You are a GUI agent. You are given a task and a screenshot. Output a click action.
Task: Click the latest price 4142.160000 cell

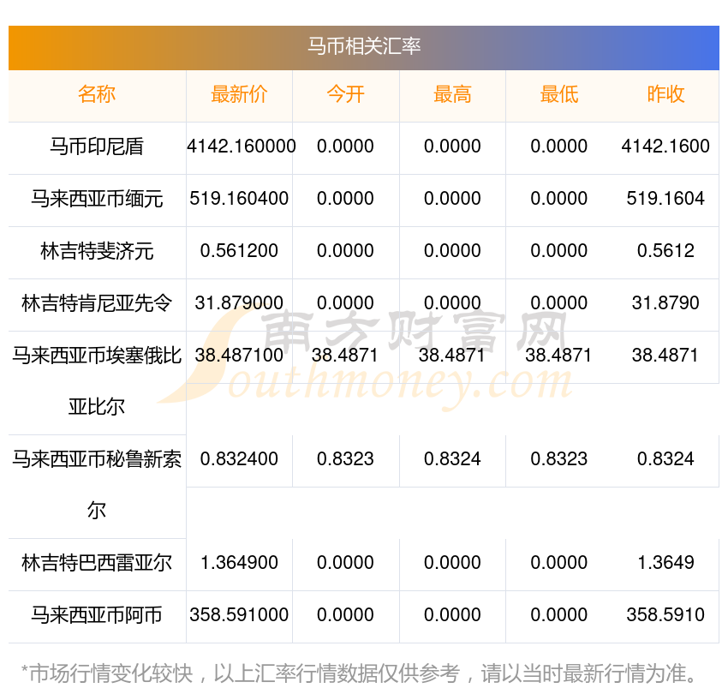pyautogui.click(x=241, y=147)
